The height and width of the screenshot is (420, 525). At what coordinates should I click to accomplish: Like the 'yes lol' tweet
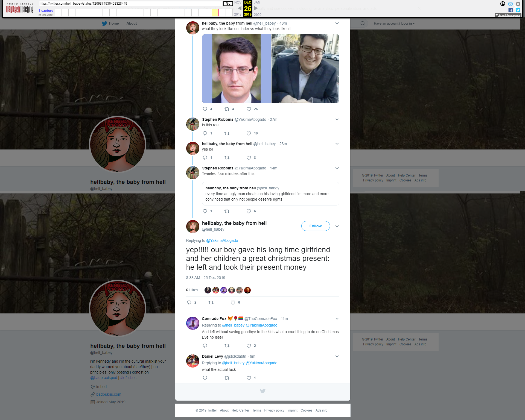(x=249, y=158)
